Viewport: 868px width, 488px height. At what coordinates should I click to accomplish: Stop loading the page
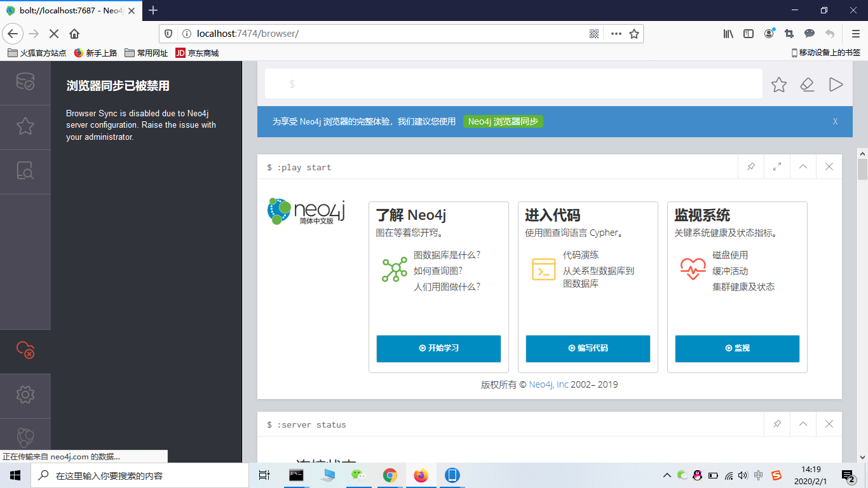tap(53, 34)
